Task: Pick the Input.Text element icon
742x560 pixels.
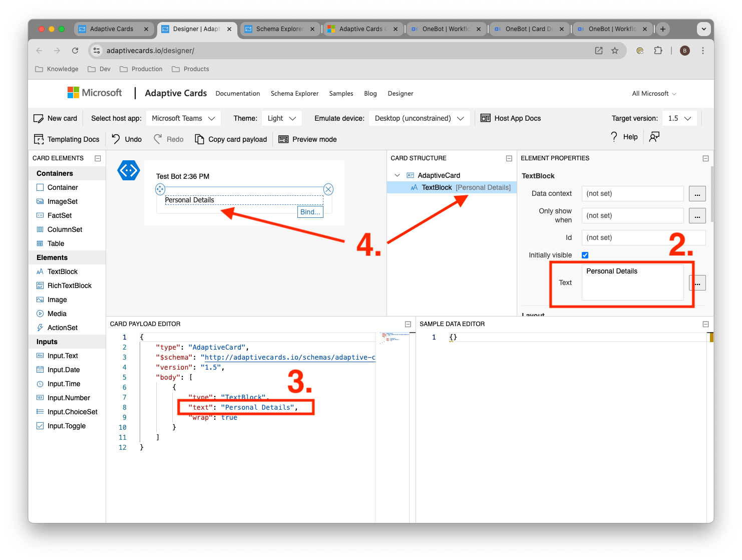Action: click(40, 356)
